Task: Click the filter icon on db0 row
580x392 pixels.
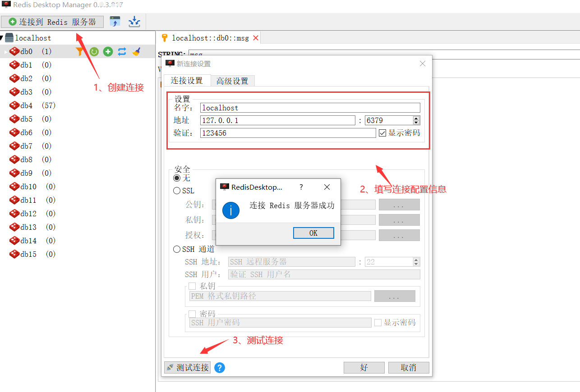Action: (80, 52)
